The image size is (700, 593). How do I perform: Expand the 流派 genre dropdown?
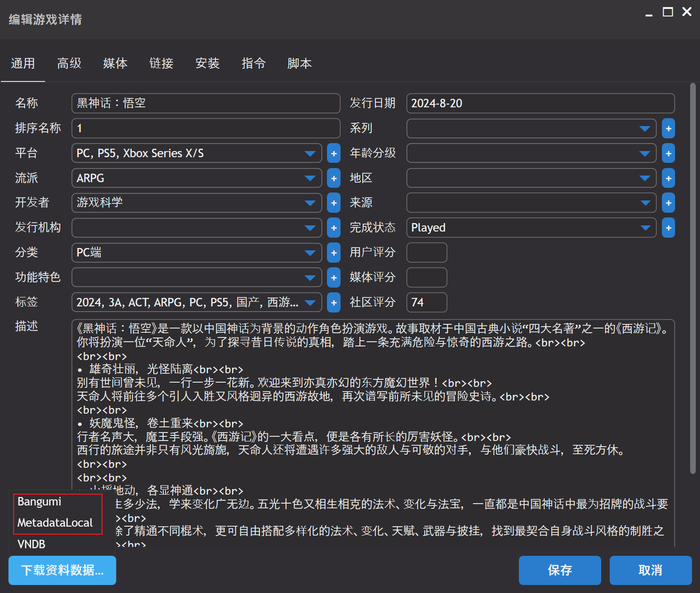(310, 178)
